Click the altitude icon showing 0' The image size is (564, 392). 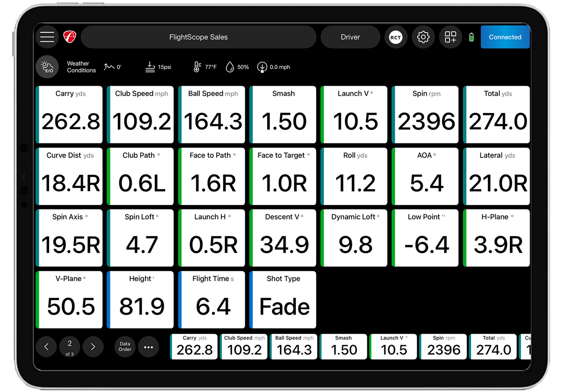pyautogui.click(x=109, y=67)
